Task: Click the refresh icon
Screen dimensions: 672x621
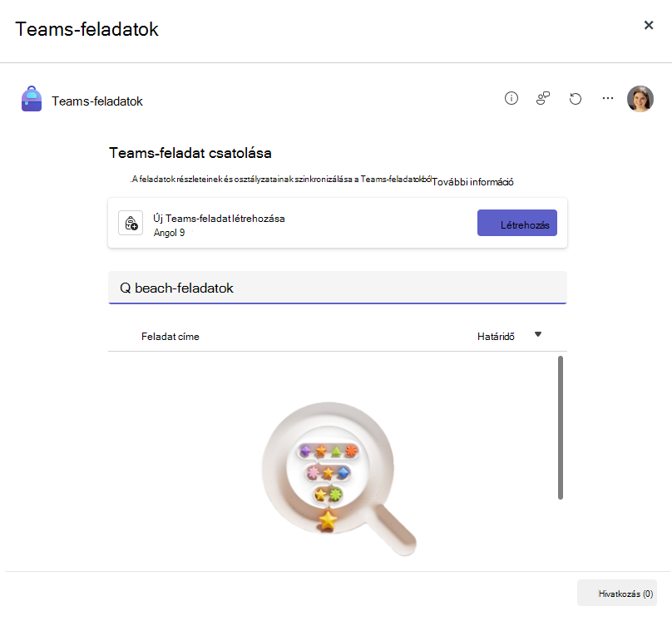Action: 576,99
